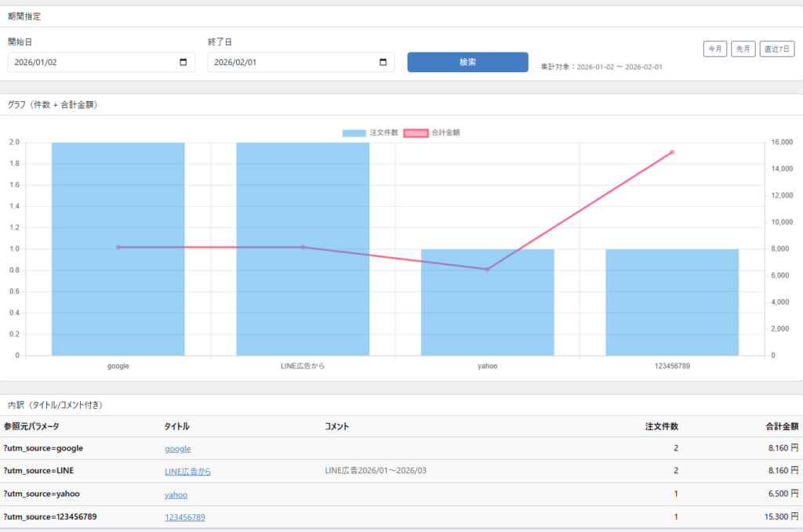Open the yahoo title link
The width and height of the screenshot is (803, 532).
pyautogui.click(x=176, y=495)
